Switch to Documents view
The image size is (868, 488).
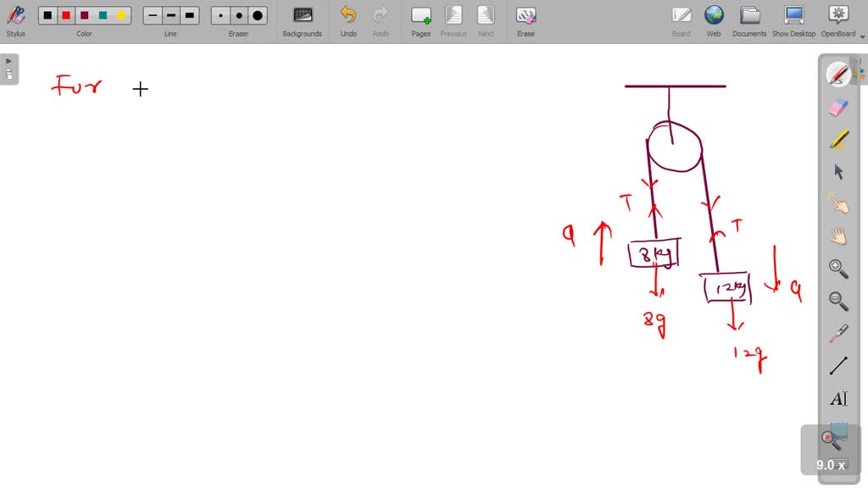coord(749,20)
